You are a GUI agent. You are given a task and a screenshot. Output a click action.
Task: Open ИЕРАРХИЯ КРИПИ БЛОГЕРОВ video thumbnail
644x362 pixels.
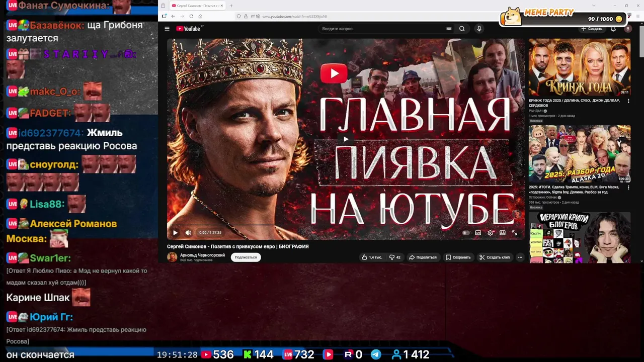tap(579, 237)
